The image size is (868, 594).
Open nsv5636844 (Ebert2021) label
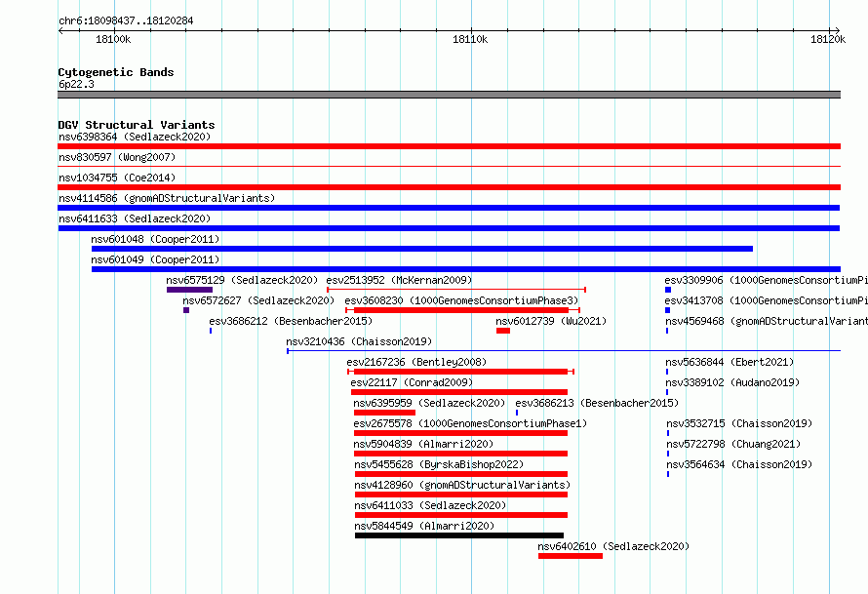point(730,362)
